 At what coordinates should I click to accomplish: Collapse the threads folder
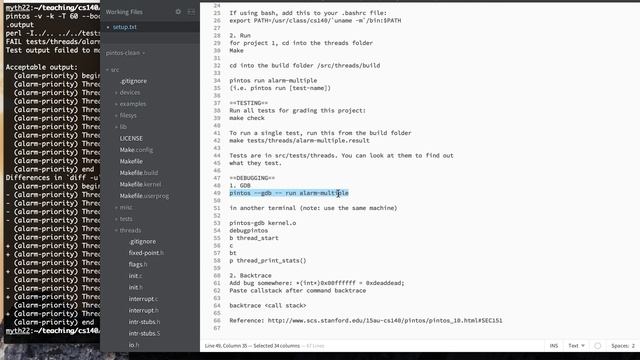(x=128, y=230)
